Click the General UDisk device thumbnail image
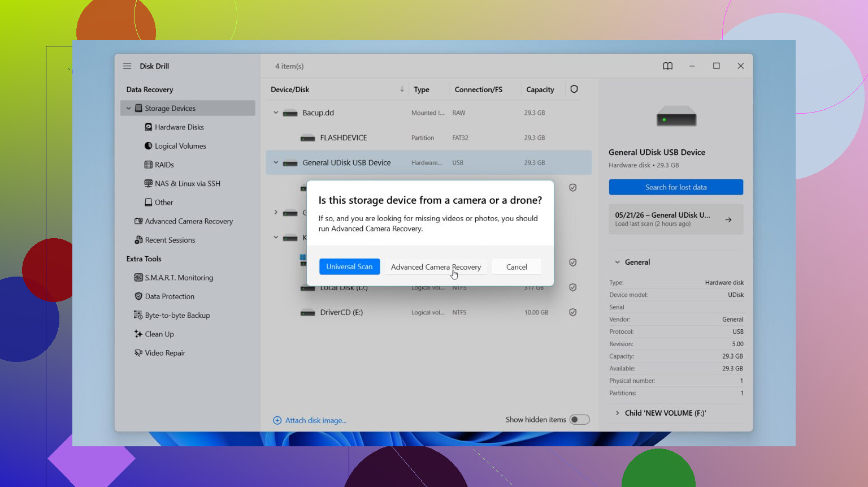 point(676,117)
